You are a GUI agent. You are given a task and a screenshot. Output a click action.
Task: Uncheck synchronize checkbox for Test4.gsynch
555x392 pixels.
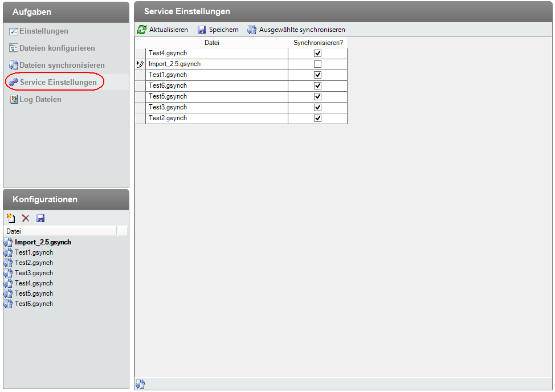pos(317,53)
